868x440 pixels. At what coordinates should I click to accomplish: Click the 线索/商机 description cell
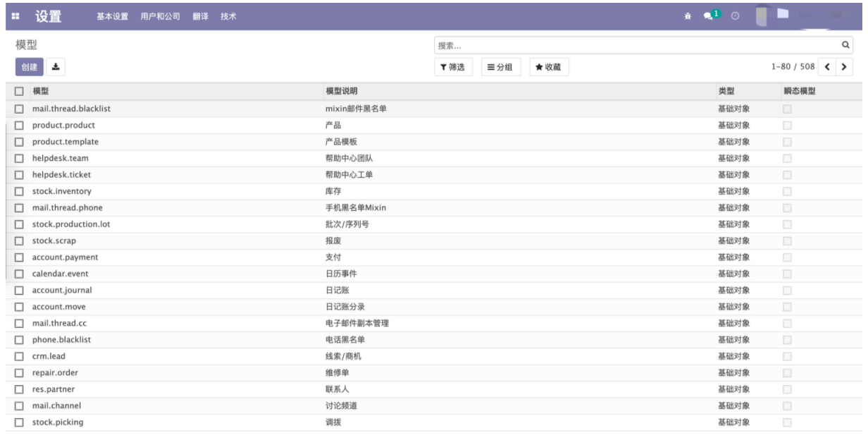pyautogui.click(x=343, y=356)
